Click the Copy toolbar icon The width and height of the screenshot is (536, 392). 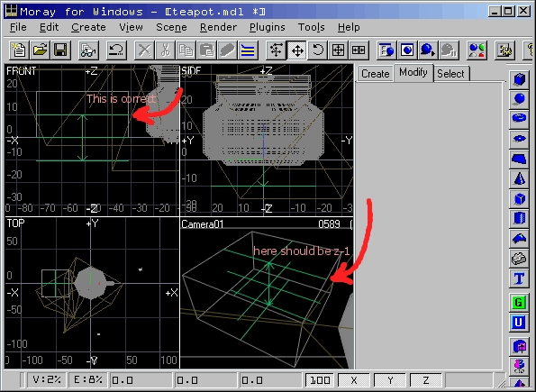tap(186, 50)
